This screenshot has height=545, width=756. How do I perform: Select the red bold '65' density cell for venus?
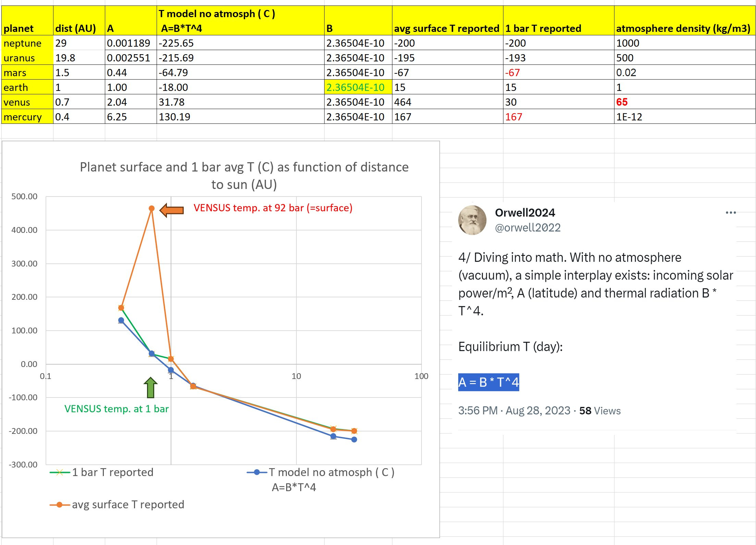click(x=685, y=102)
